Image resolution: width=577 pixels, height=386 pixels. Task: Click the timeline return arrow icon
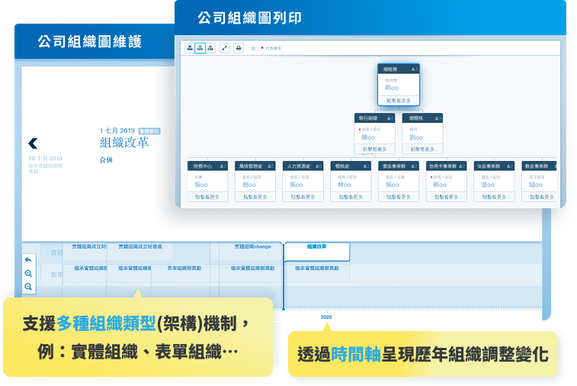28,260
